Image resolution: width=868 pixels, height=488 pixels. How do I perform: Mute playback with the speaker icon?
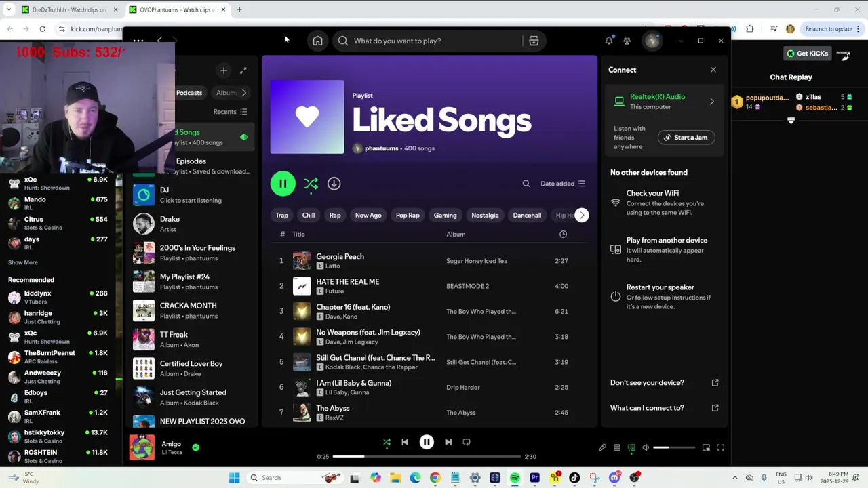tap(646, 447)
